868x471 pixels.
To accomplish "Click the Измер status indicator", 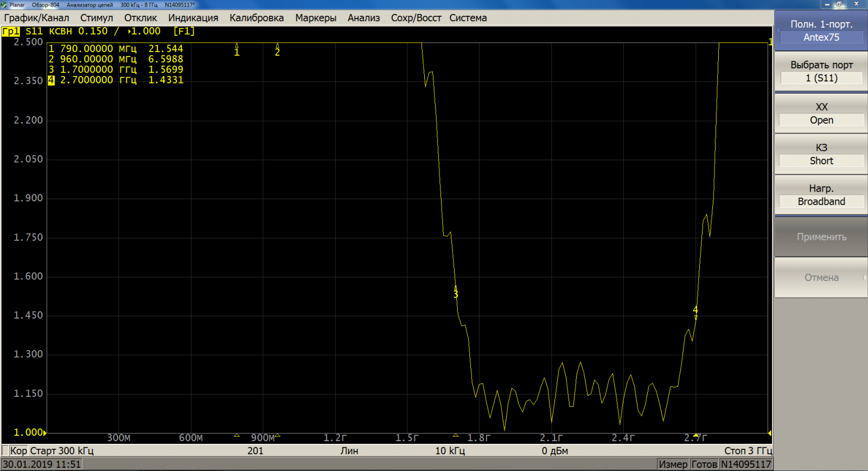I will (x=673, y=464).
